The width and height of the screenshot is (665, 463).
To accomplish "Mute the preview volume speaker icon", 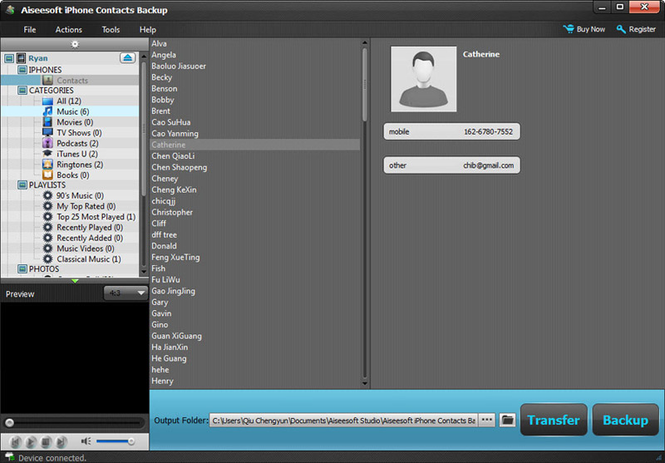I will tap(86, 441).
